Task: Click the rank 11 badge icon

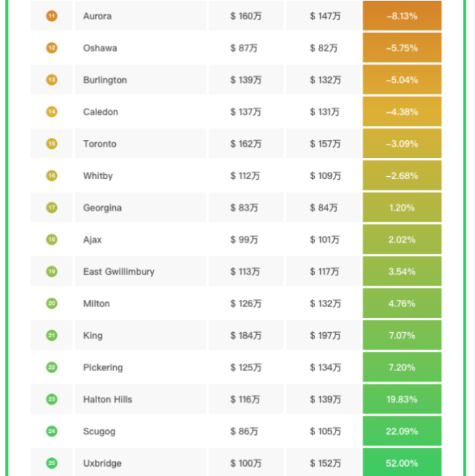Action: point(51,16)
